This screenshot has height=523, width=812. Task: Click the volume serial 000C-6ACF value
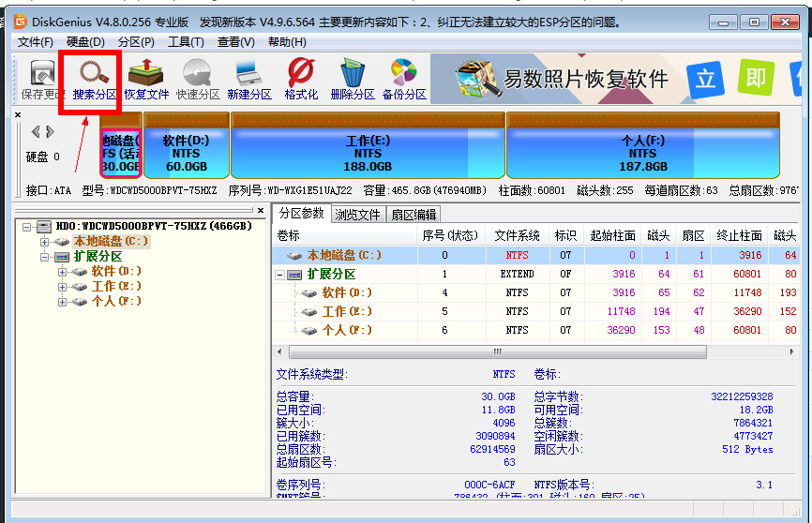pos(489,485)
